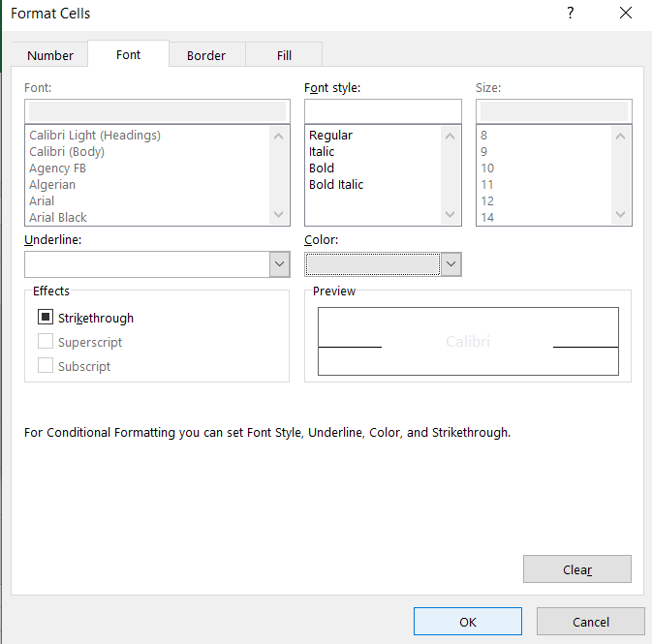This screenshot has width=652, height=644.
Task: Click the Help question mark icon
Action: [570, 14]
